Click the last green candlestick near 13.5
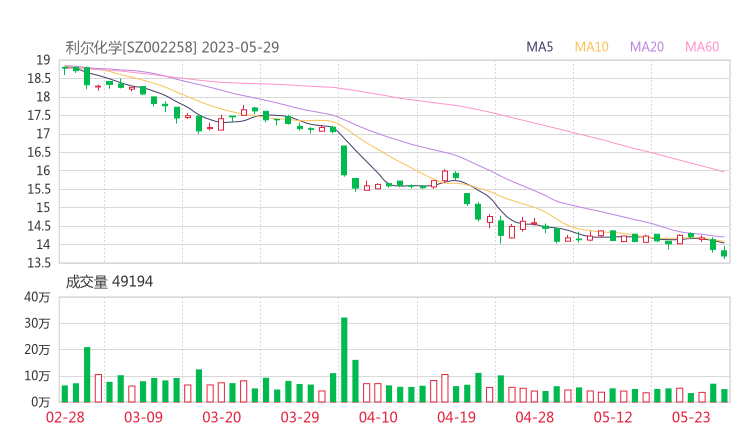 point(724,253)
